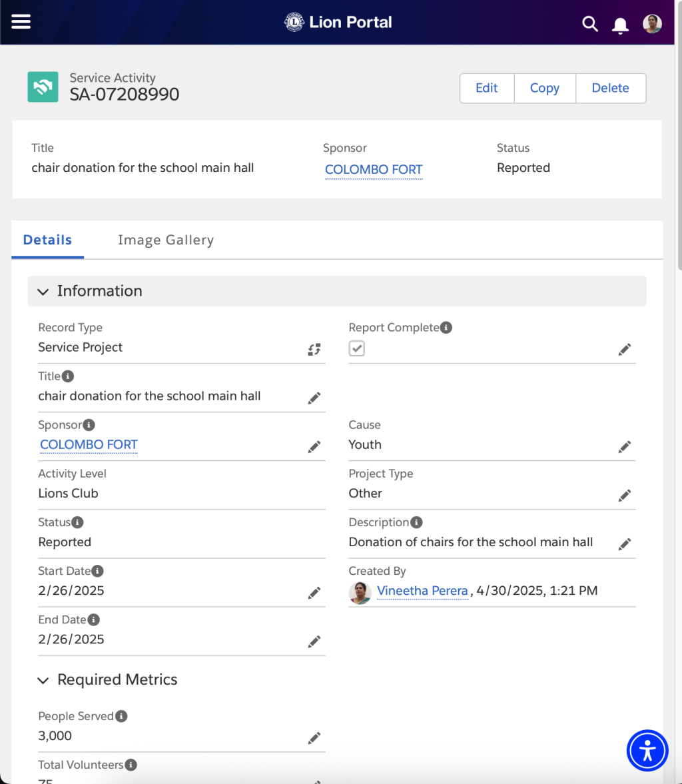Click the Service Activity handshake icon
This screenshot has height=784, width=682.
pyautogui.click(x=43, y=87)
